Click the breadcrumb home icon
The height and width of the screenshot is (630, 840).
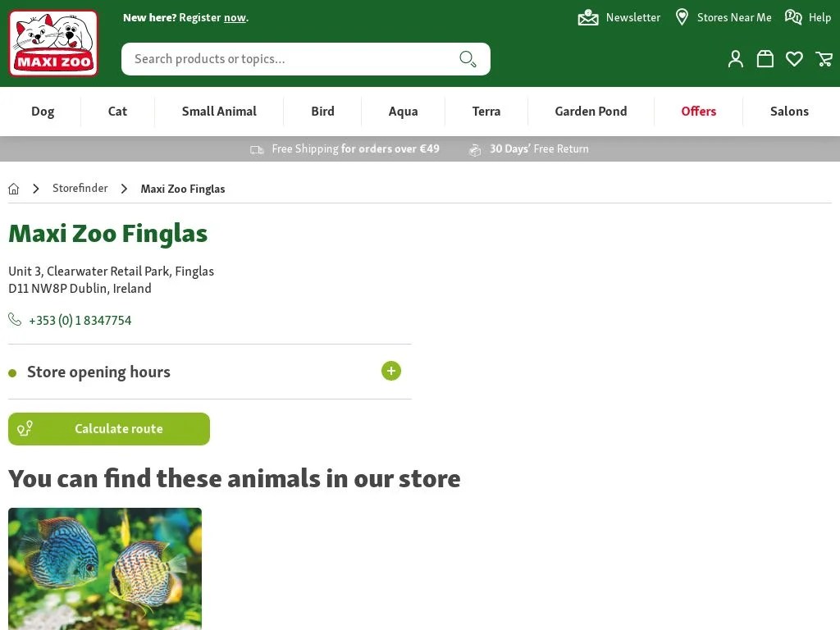pos(13,188)
